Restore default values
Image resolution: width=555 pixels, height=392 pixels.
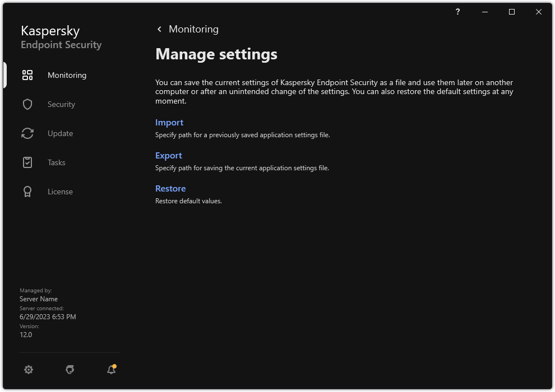tap(170, 188)
